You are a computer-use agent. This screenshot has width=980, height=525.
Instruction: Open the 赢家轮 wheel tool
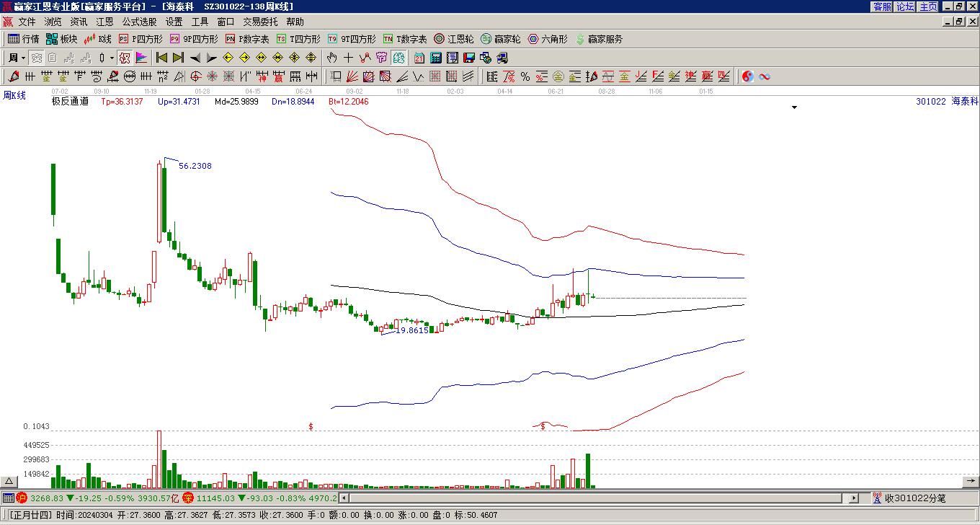click(x=501, y=39)
